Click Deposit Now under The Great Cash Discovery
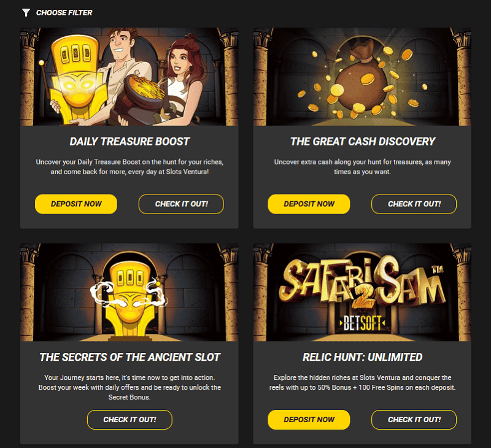 (309, 204)
